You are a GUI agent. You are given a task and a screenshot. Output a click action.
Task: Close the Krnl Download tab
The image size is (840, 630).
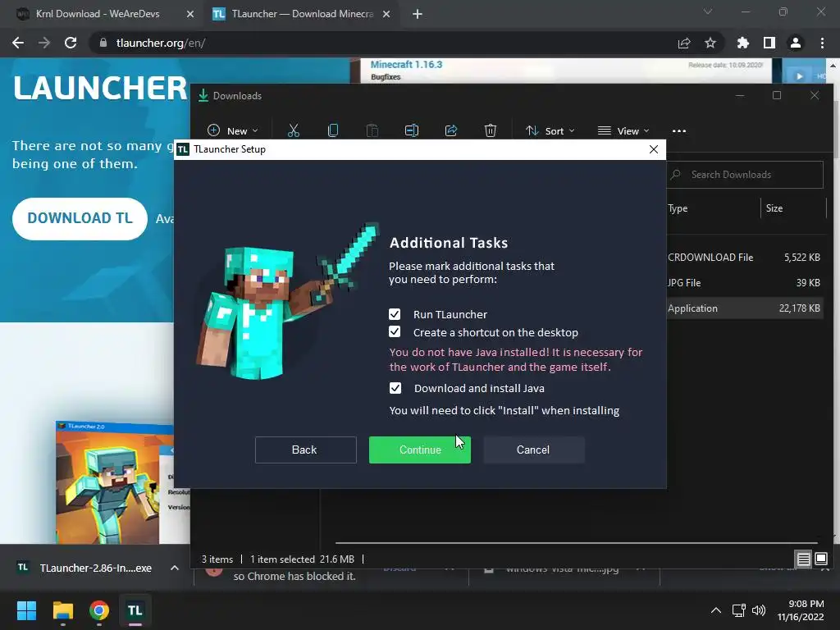[x=190, y=15]
